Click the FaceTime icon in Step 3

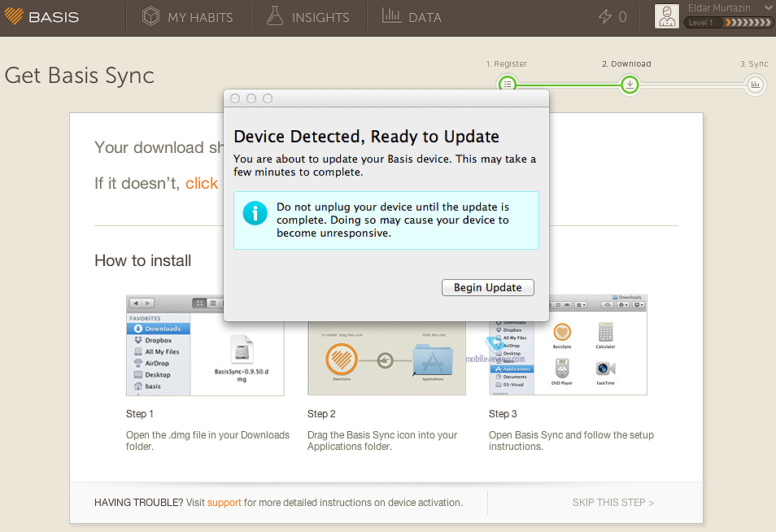[x=605, y=368]
